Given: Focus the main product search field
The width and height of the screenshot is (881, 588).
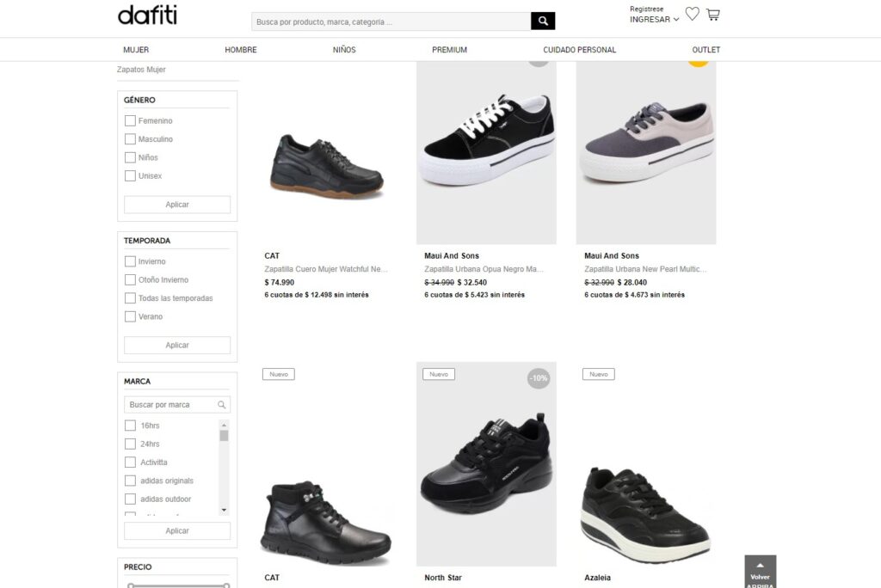Looking at the screenshot, I should (391, 21).
